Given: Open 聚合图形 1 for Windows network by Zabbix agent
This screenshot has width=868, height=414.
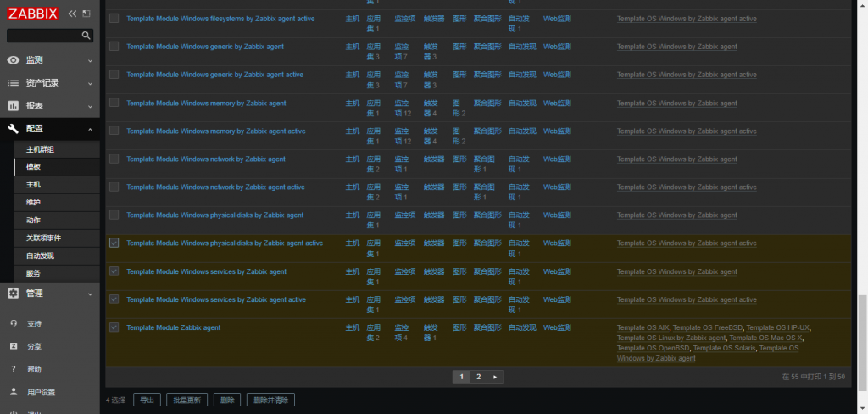Looking at the screenshot, I should tap(484, 164).
